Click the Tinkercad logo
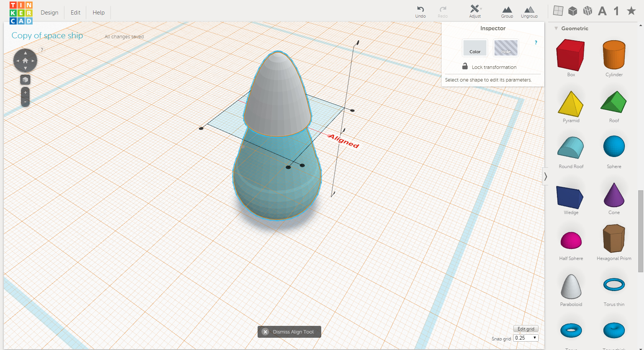This screenshot has height=350, width=644. (21, 13)
